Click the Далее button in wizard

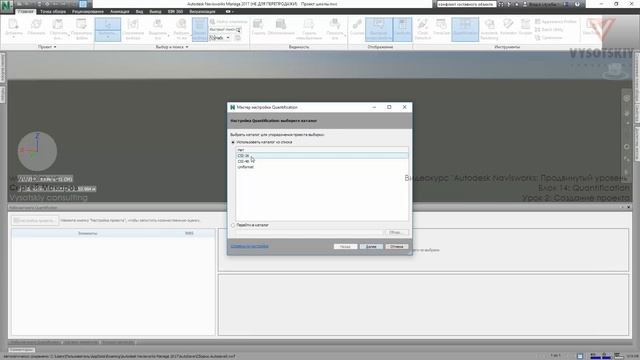[371, 247]
